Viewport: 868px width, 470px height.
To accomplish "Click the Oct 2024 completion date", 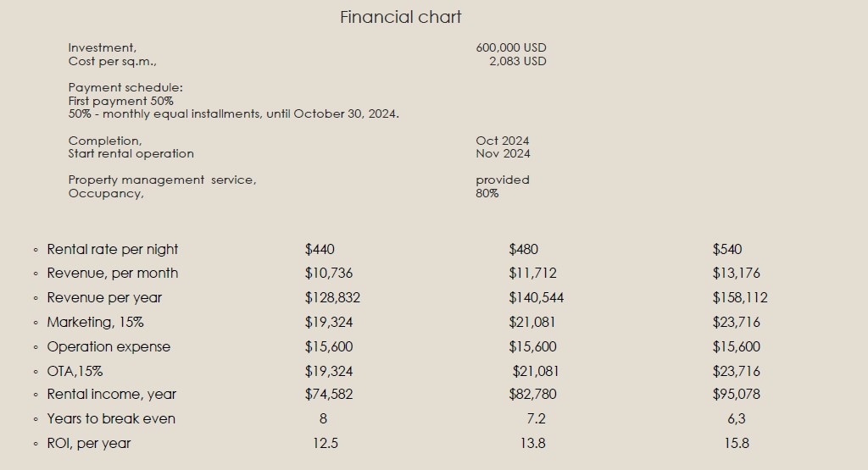I will coord(503,141).
